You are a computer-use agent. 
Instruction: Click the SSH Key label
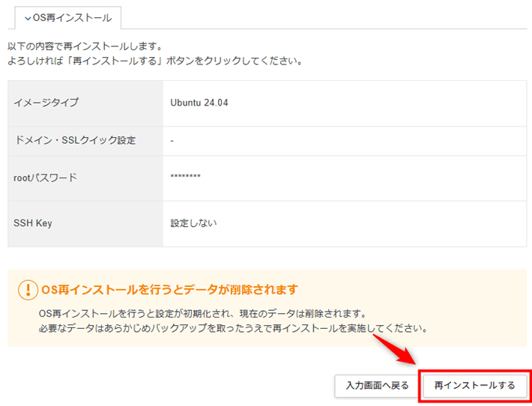[x=33, y=223]
